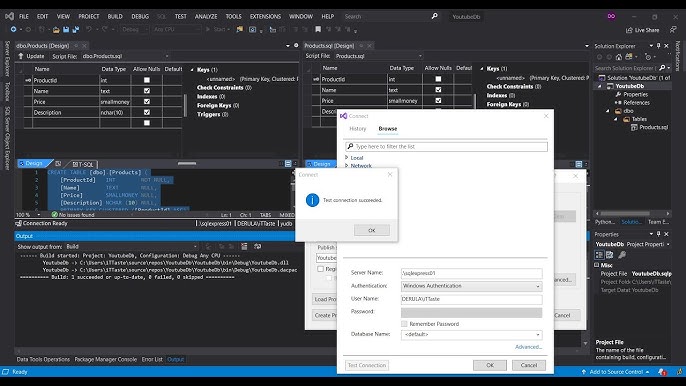Click the search magnifier icon in menu bar

click(434, 16)
